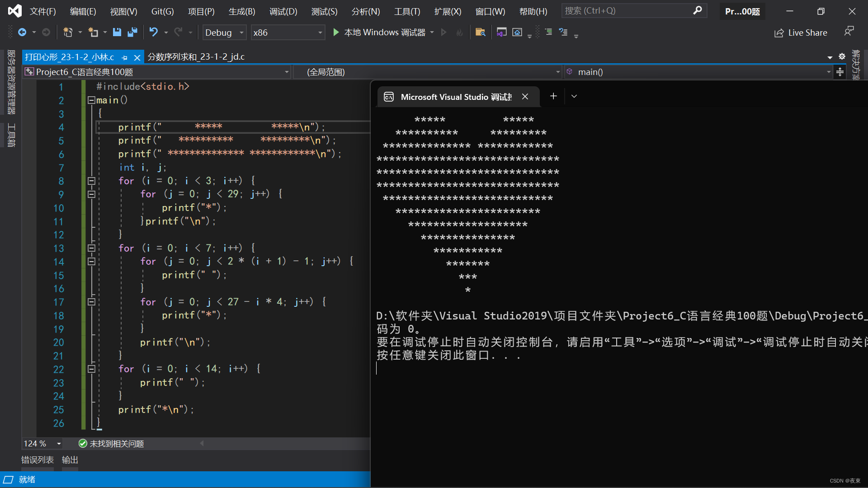Open the 调试(D) menu
Viewport: 868px width, 488px height.
[x=283, y=11]
